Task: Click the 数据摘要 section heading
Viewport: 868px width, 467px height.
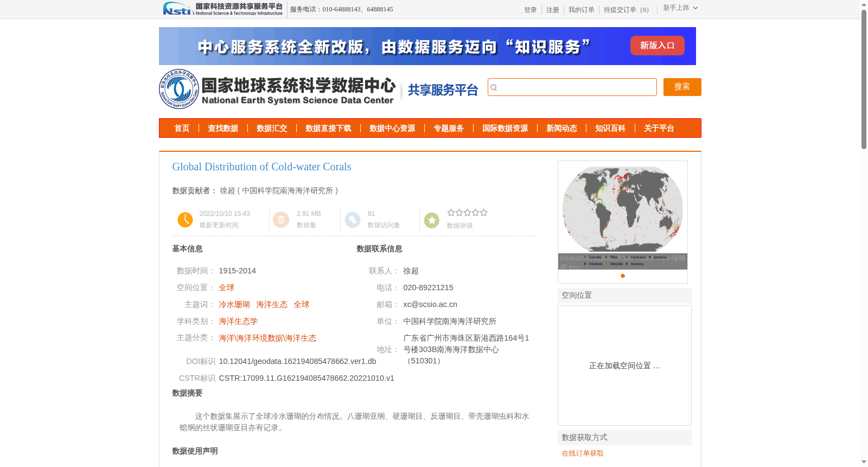Action: pyautogui.click(x=187, y=393)
